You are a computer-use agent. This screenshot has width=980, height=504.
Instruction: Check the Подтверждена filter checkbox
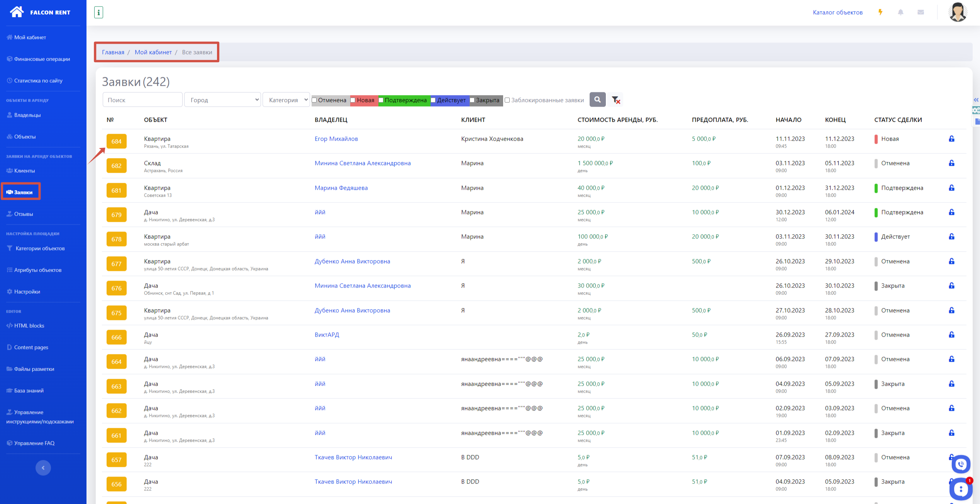[x=381, y=100]
